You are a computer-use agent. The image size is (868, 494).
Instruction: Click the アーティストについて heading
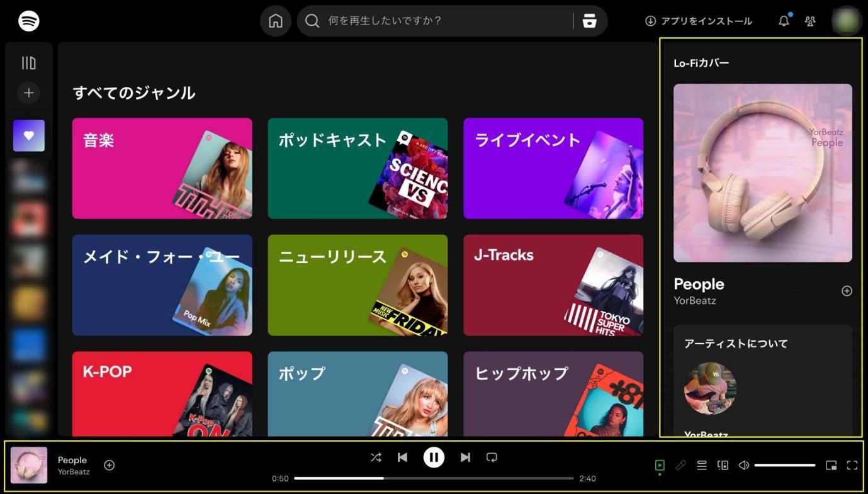[736, 344]
